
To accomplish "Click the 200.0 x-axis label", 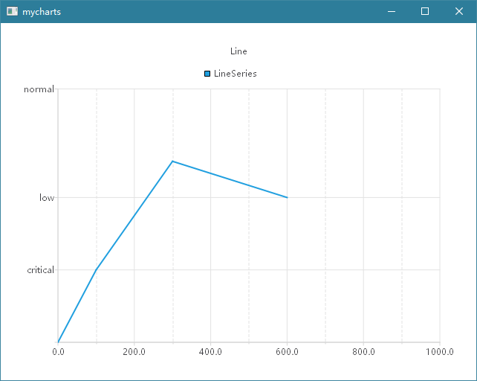I will [x=134, y=352].
